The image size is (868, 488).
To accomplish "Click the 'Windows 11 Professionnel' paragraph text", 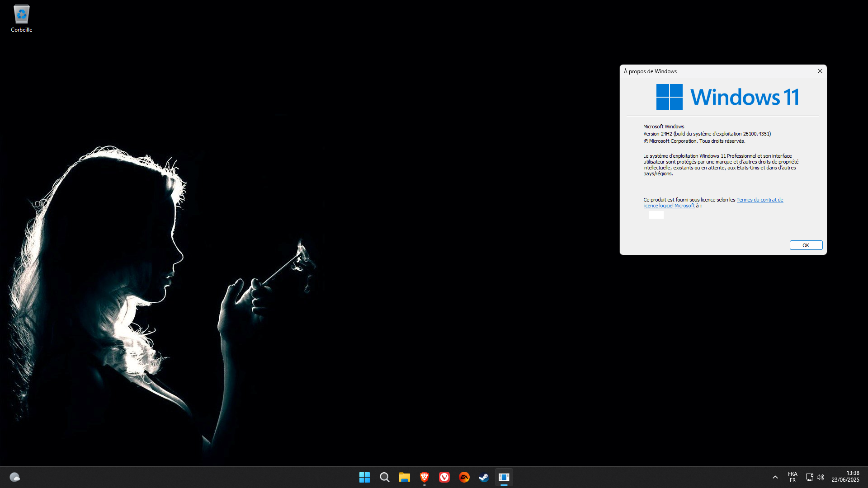I will click(x=721, y=164).
